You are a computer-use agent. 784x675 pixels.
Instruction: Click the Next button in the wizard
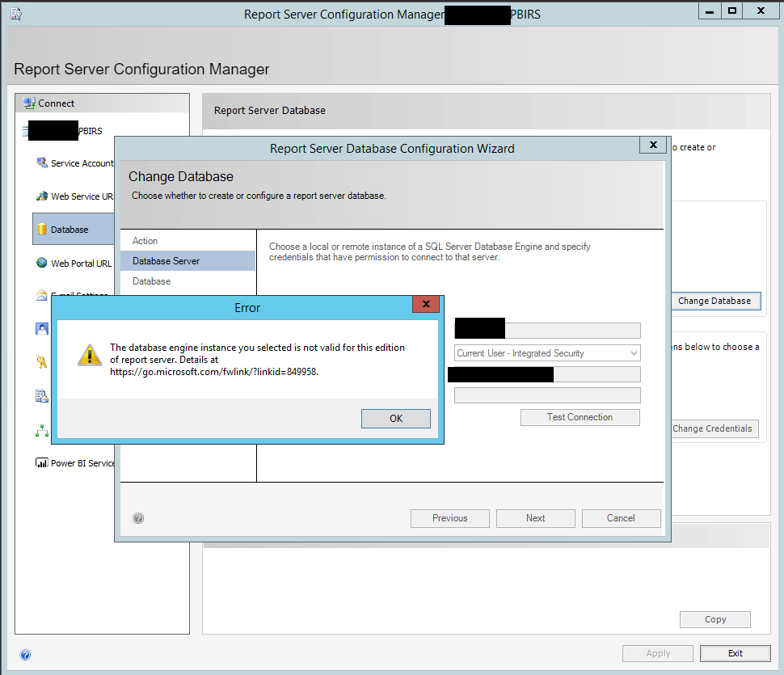pos(536,518)
